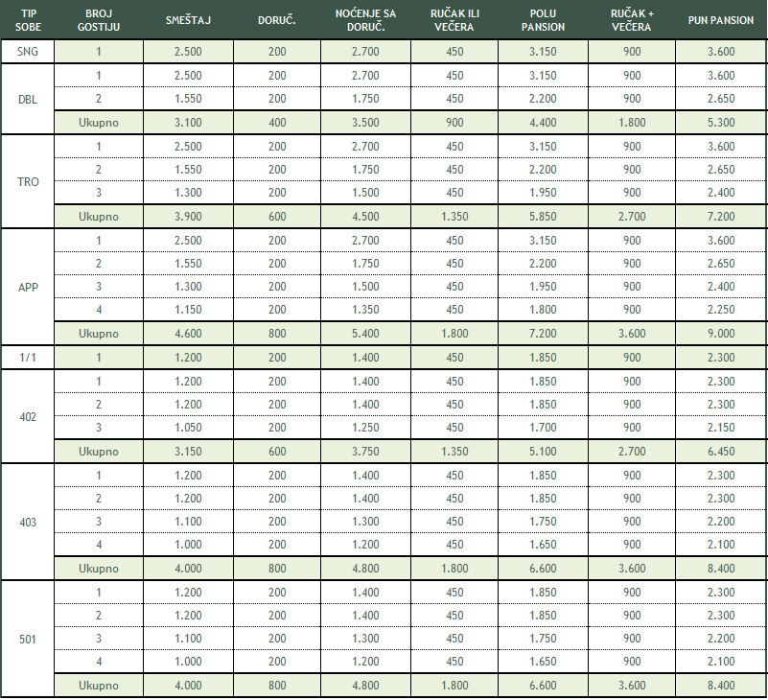
Task: Select the 501 room type cell
Action: pyautogui.click(x=28, y=640)
